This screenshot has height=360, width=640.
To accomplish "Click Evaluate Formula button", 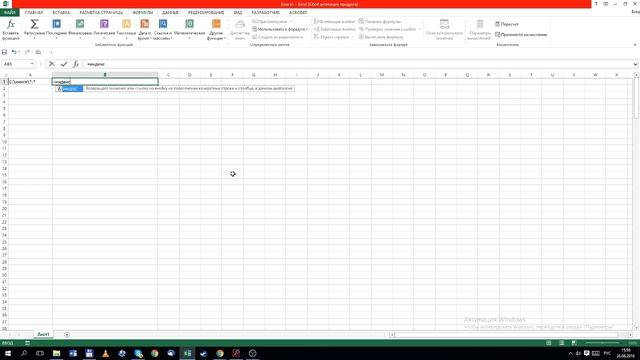I will coord(381,37).
